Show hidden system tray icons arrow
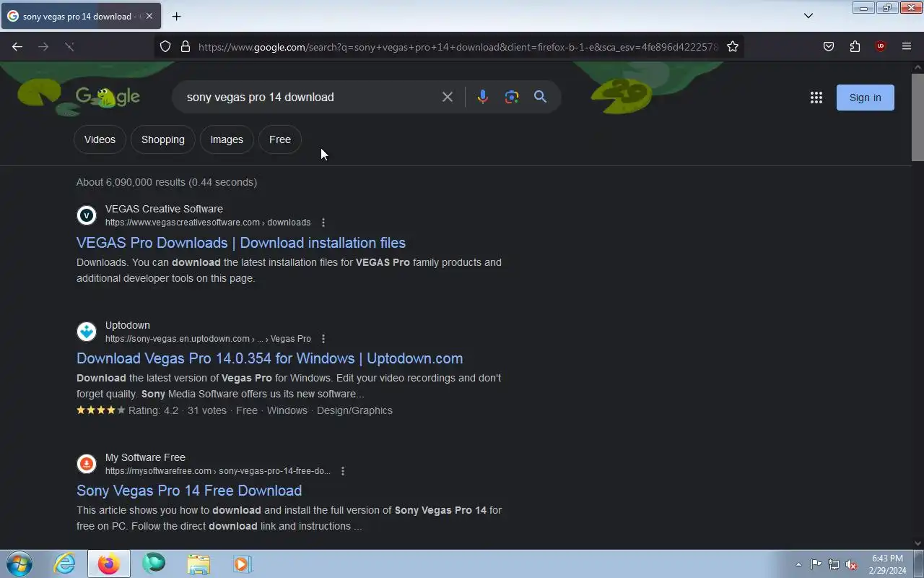Viewport: 924px width, 578px height. tap(798, 564)
